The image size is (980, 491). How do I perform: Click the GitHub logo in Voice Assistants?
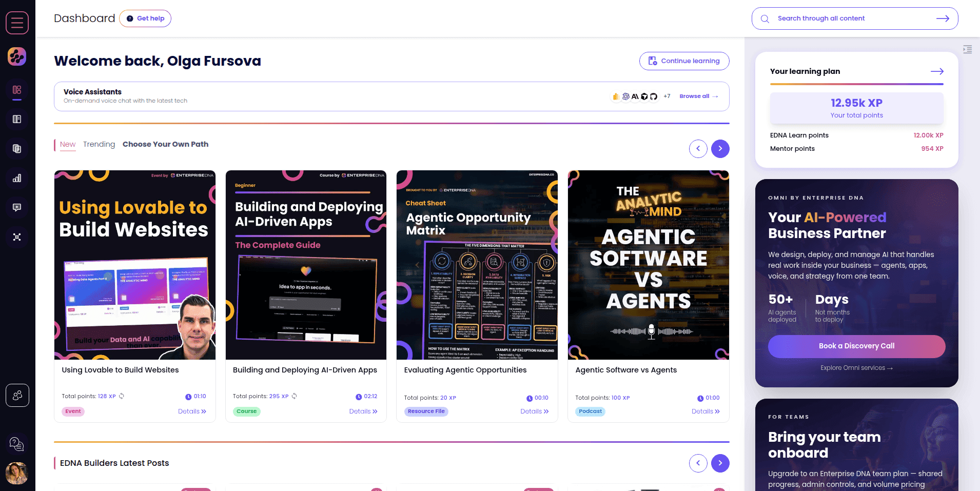tap(654, 96)
